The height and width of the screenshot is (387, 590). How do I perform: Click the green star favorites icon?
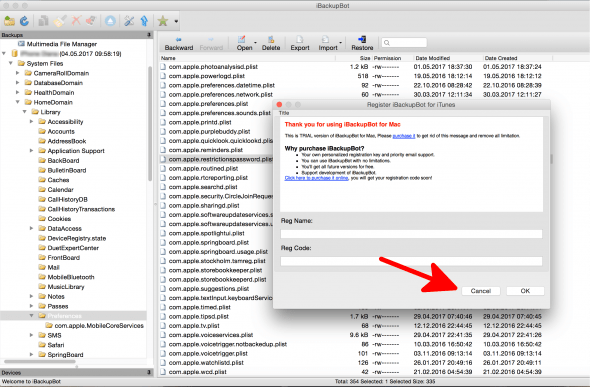click(x=163, y=21)
